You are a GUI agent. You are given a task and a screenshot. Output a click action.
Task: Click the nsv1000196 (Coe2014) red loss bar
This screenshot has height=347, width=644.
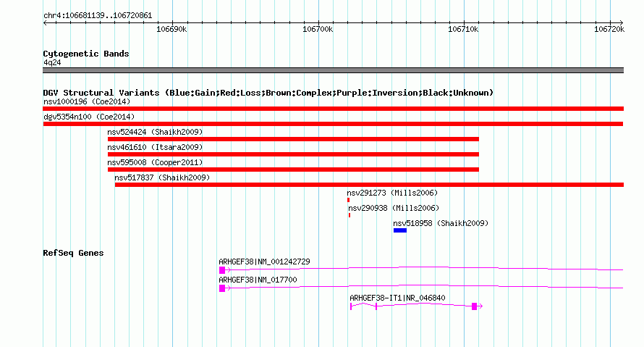(333, 109)
